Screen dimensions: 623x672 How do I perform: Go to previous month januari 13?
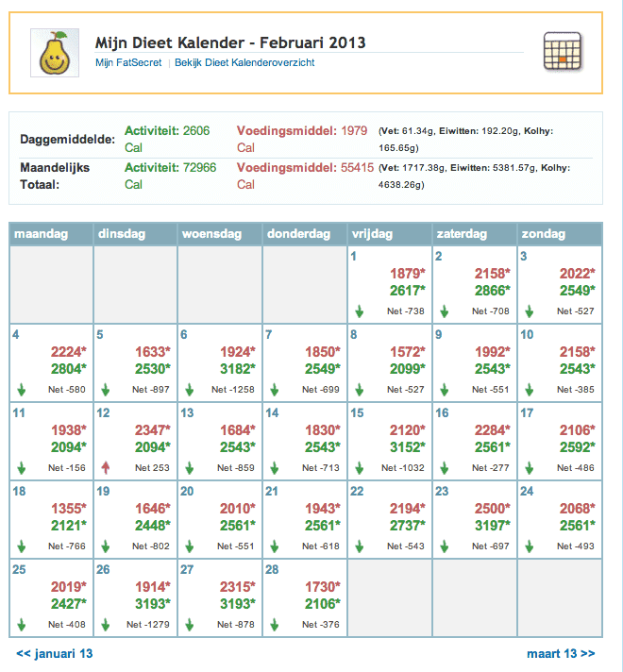(x=54, y=653)
